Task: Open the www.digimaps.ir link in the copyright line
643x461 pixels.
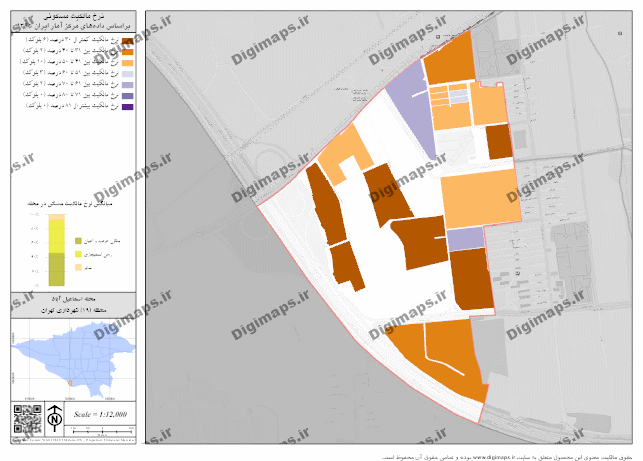Action: pos(494,456)
